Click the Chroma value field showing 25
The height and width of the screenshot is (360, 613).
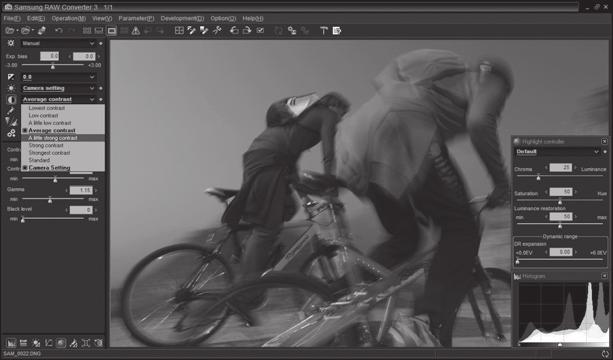tap(561, 168)
